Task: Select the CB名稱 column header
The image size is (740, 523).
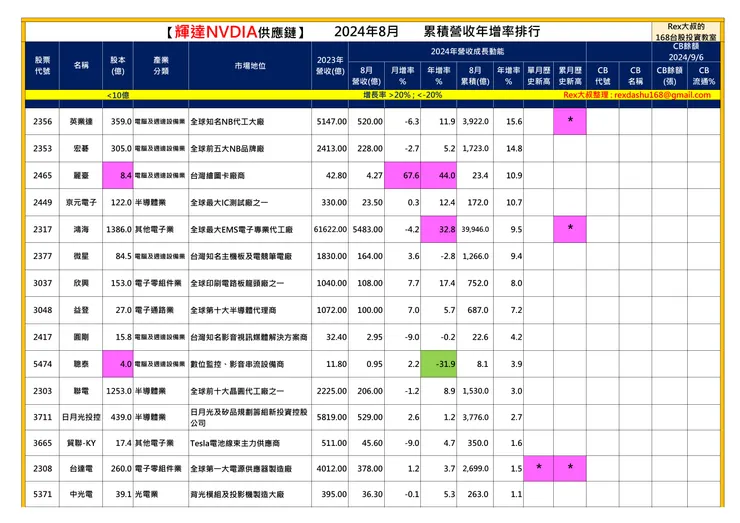Action: pos(635,76)
